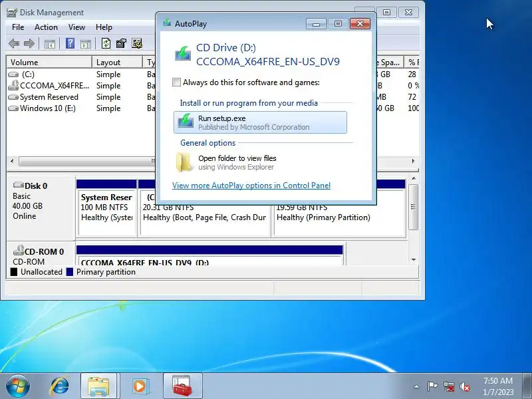532x399 pixels.
Task: Click Simple layout cell for Windows 10 (E:)
Action: tap(108, 108)
